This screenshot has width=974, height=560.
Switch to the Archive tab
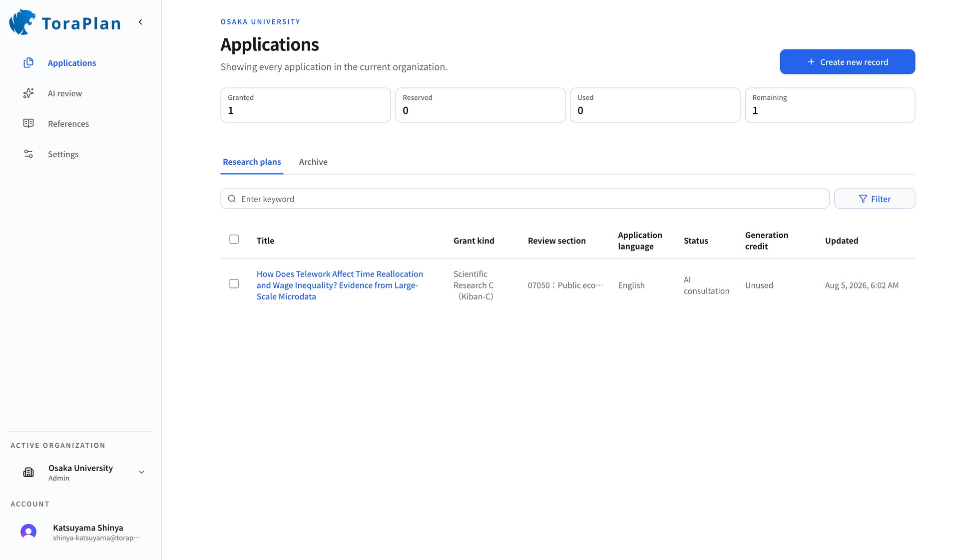tap(313, 162)
